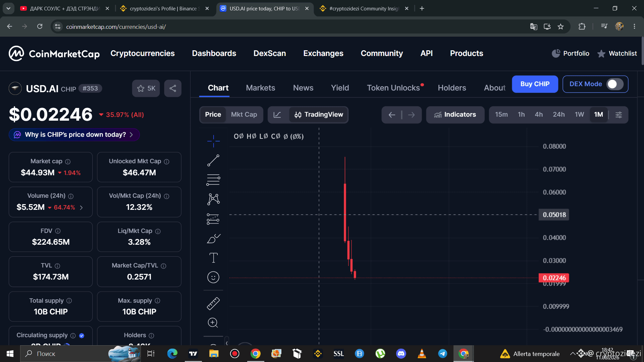Select the TradingView chart mode
The width and height of the screenshot is (644, 362).
(319, 115)
